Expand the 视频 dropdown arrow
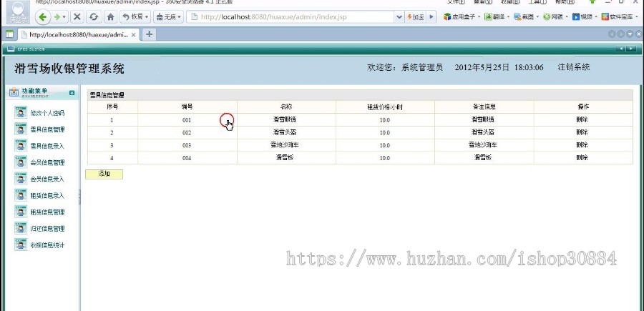Screen dimensions: 644x311 (x=596, y=17)
